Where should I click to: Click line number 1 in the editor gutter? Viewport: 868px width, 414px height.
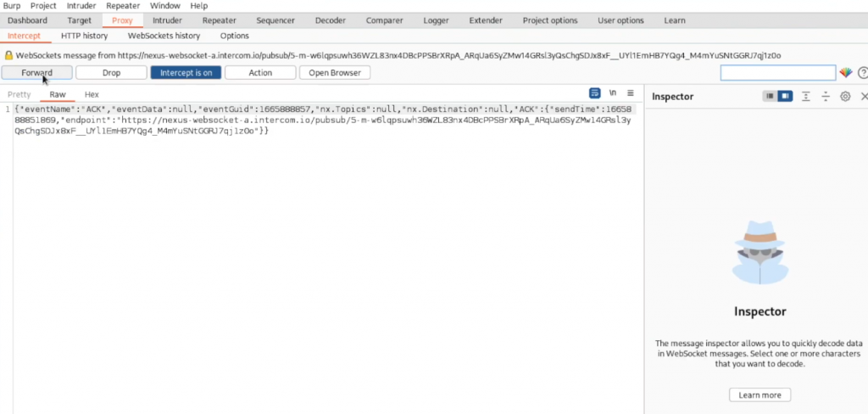point(7,109)
